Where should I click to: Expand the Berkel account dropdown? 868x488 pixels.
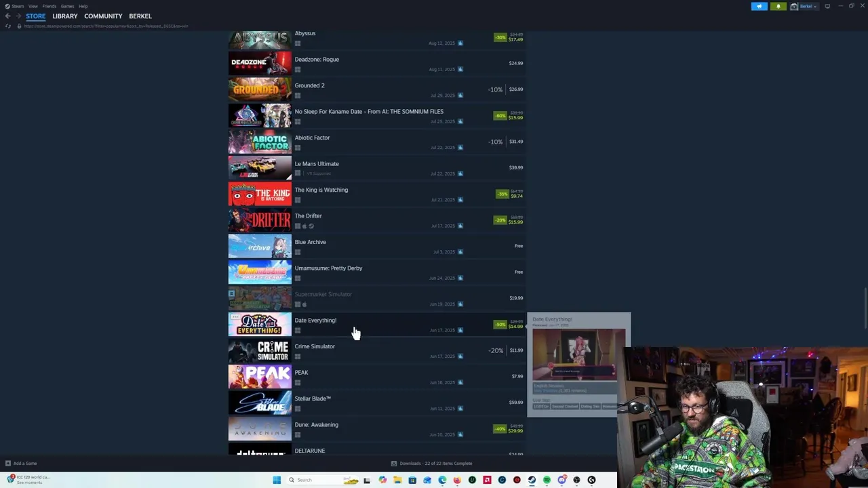(x=804, y=6)
